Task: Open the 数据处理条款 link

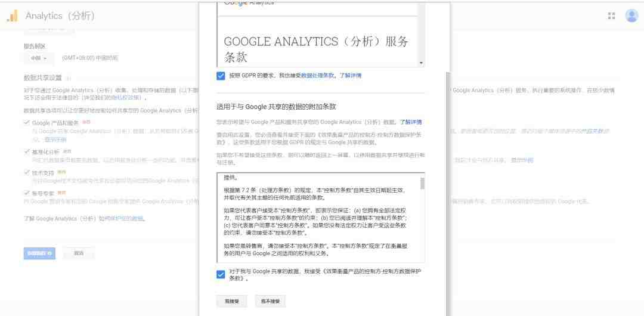Action: point(317,76)
